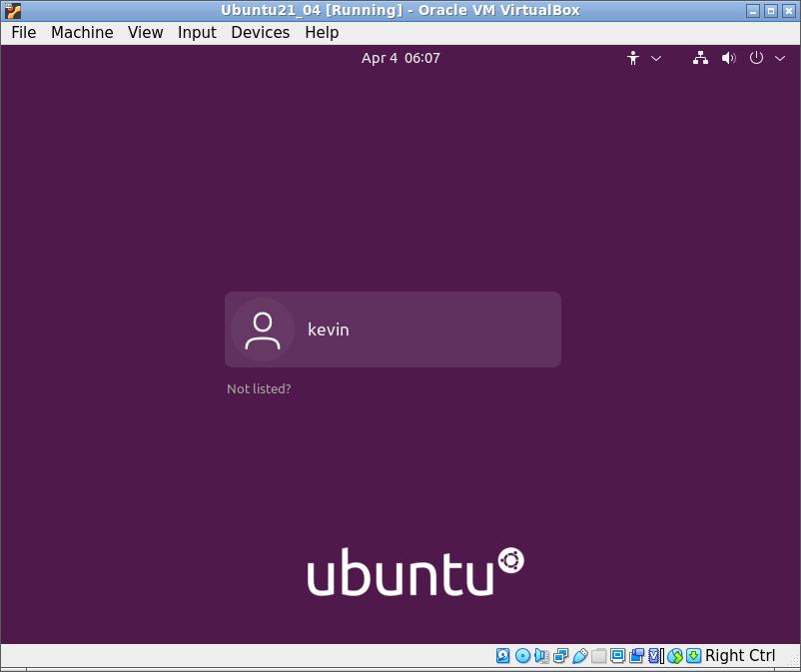Click the hard disk activity indicator icon
Viewport: 801px width, 672px height.
[x=504, y=656]
